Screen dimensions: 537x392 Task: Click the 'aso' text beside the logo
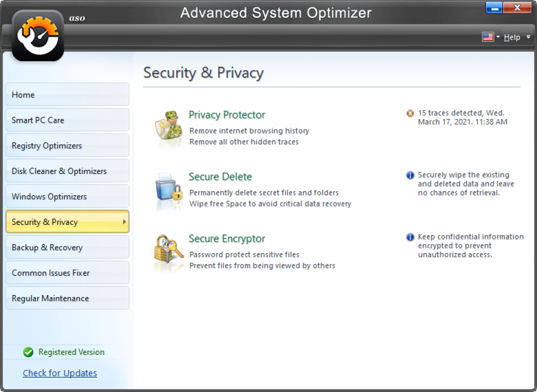tap(77, 18)
